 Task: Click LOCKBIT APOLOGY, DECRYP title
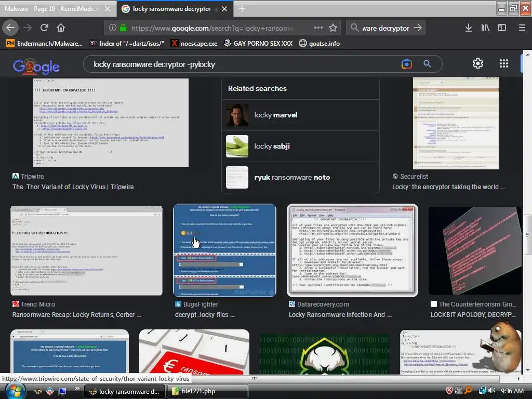coord(473,315)
